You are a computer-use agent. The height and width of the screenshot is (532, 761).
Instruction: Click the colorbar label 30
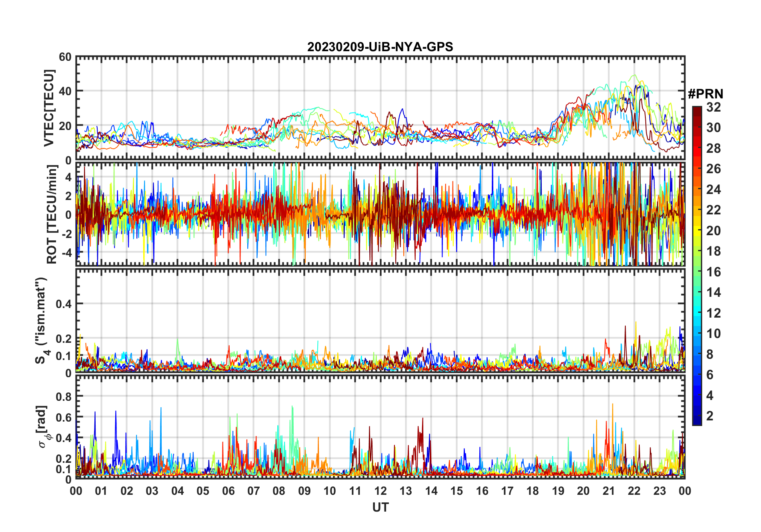coord(713,128)
